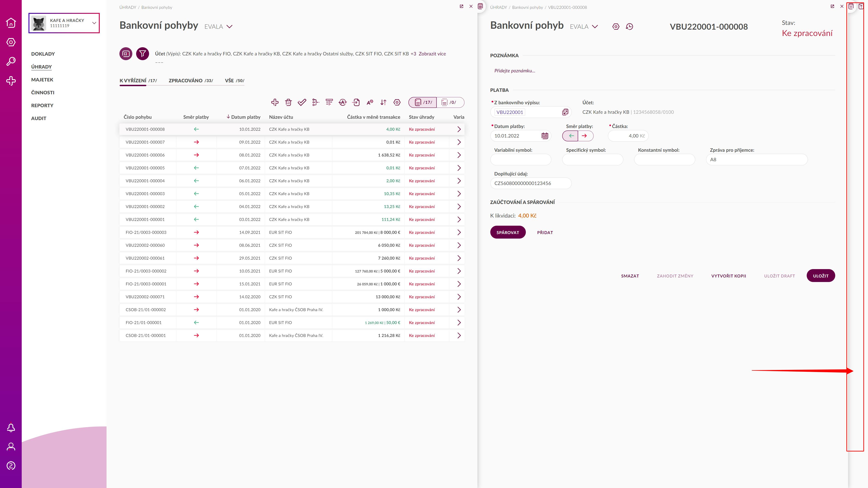
Task: Select incoming payment direction green arrow toggle
Action: pyautogui.click(x=570, y=136)
